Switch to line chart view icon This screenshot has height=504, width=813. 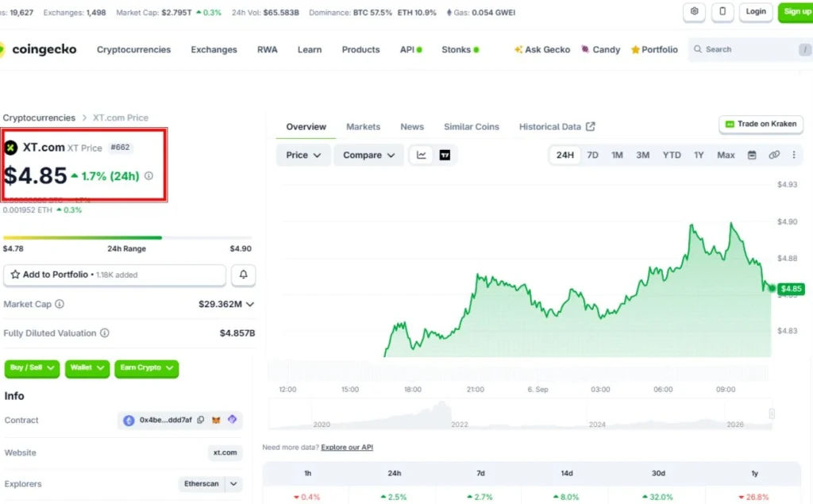point(421,155)
